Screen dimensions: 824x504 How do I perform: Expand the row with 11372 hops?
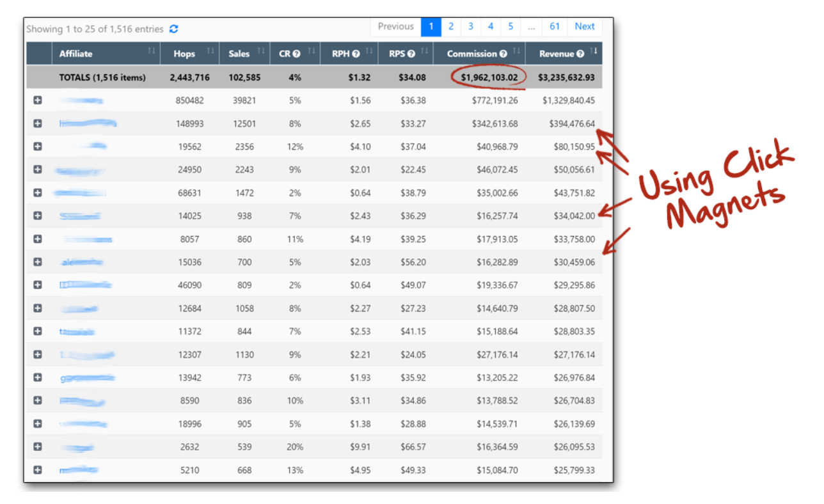[x=38, y=331]
